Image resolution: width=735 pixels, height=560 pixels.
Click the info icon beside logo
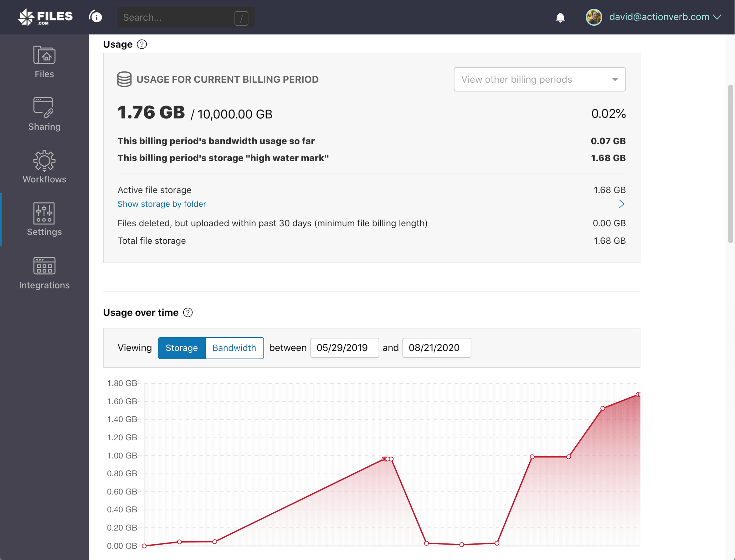[95, 17]
